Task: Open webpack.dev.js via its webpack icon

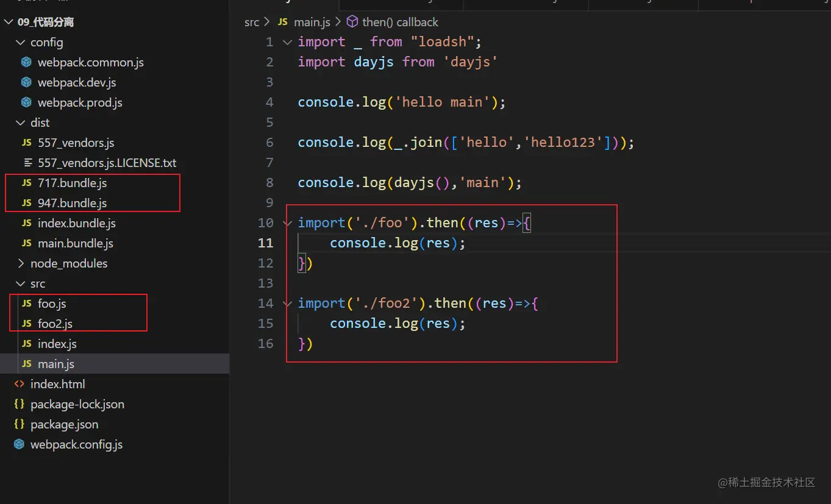Action: click(26, 82)
